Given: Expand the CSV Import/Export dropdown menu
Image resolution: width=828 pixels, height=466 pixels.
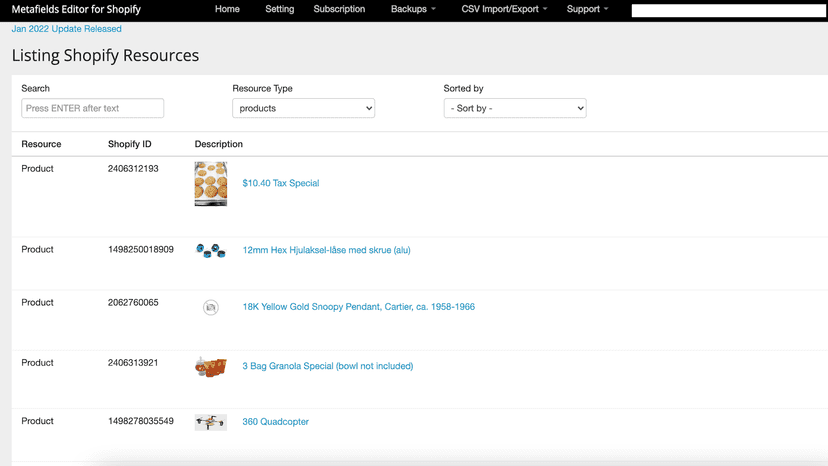Looking at the screenshot, I should click(x=504, y=9).
